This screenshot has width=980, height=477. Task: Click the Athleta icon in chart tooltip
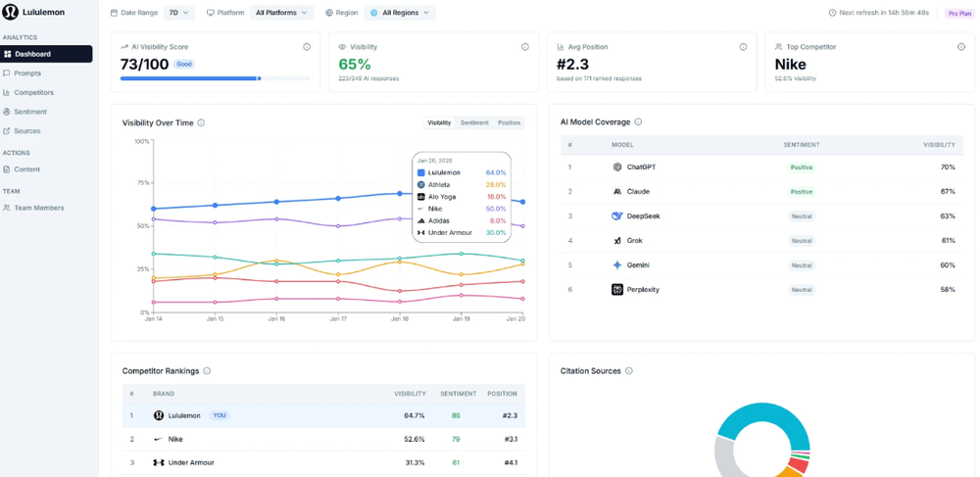point(421,185)
